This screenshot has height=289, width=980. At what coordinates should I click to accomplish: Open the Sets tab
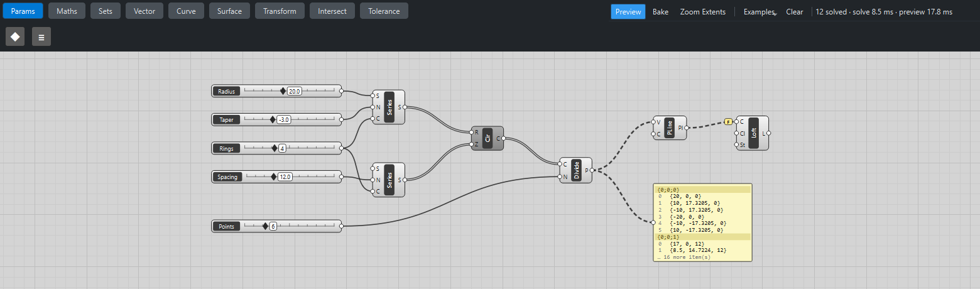[106, 11]
